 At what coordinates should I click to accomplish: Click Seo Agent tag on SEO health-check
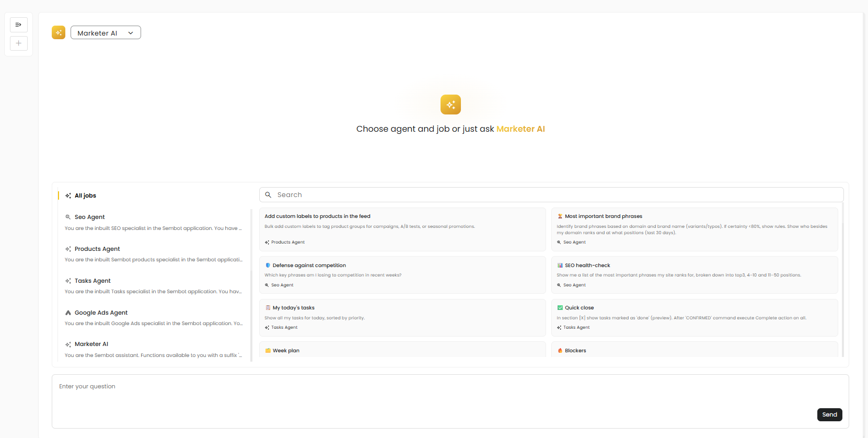[x=571, y=285]
